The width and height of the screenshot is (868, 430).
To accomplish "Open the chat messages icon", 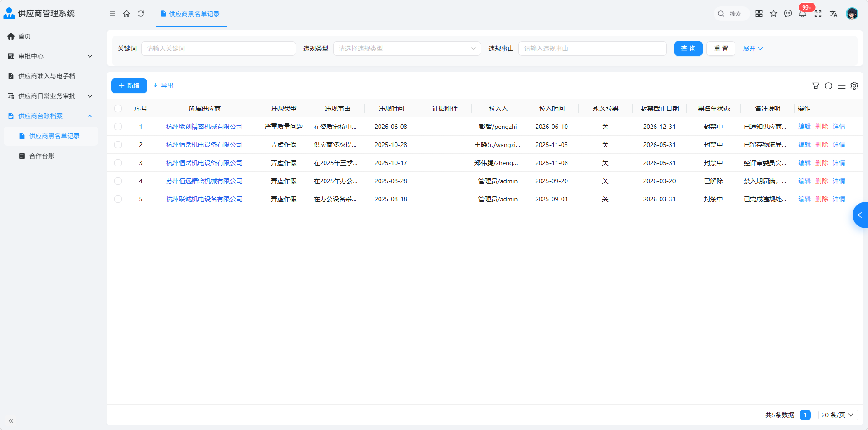I will [788, 14].
